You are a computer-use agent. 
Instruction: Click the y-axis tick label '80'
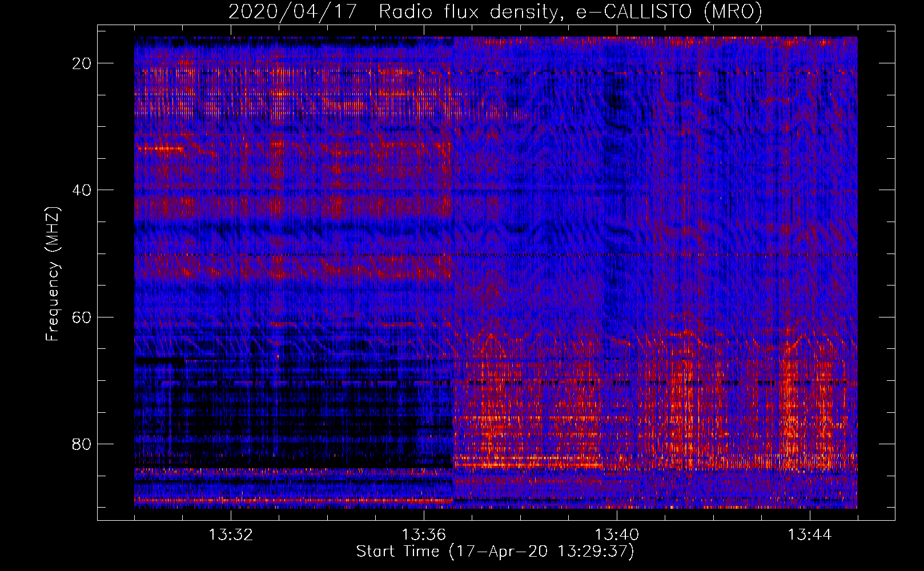(x=82, y=444)
